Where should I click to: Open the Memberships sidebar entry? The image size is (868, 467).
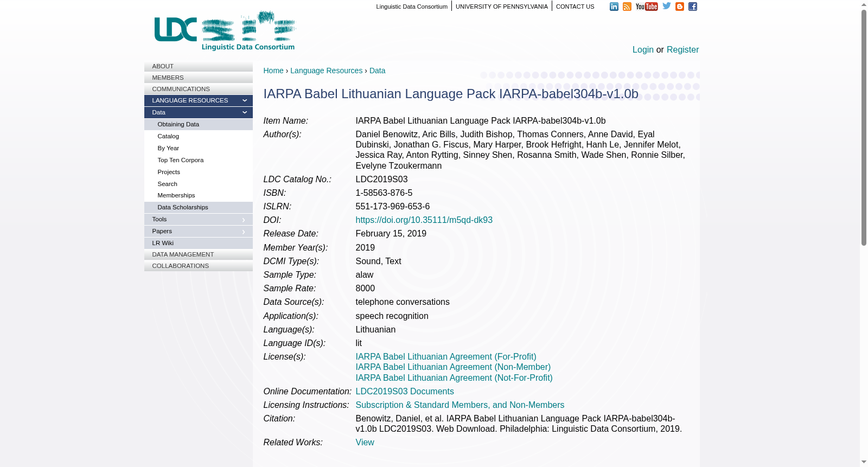199,195
